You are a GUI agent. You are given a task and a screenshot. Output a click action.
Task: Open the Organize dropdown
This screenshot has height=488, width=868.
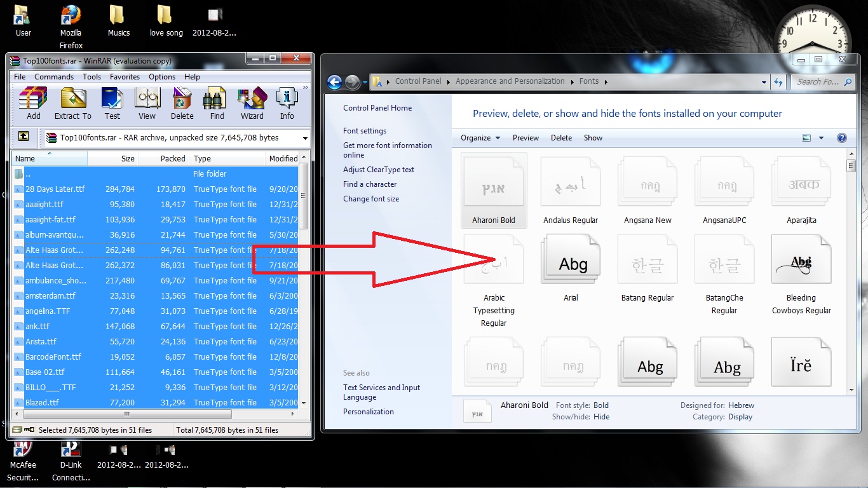480,138
